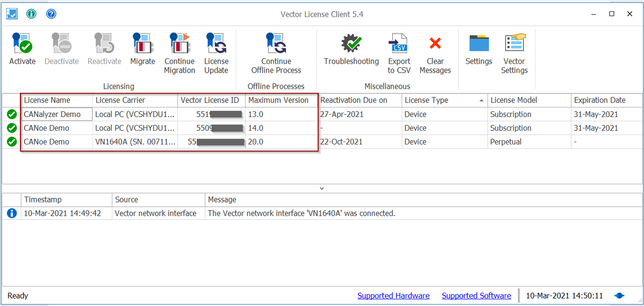The height and width of the screenshot is (306, 644).
Task: Click the Continue Migration icon
Action: click(180, 44)
